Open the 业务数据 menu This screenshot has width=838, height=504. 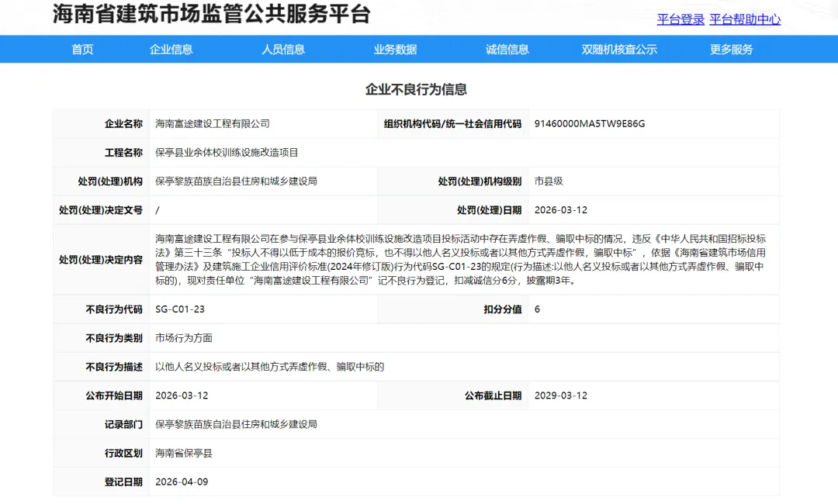(395, 49)
